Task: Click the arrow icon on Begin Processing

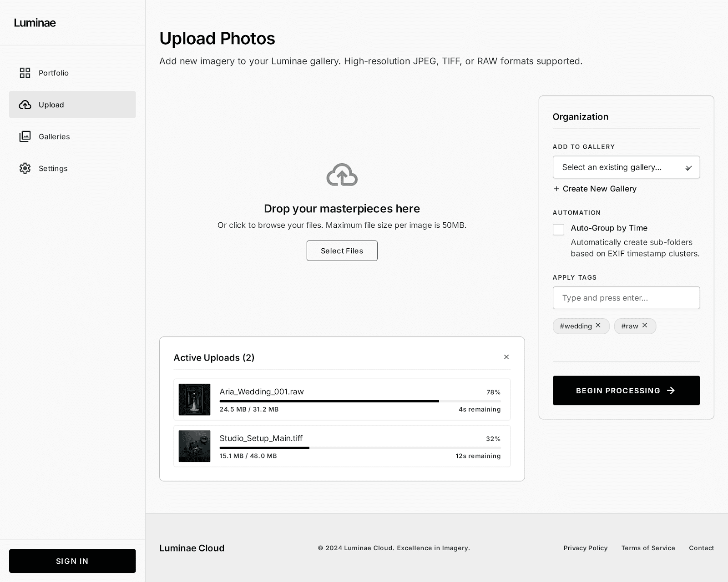Action: coord(671,391)
